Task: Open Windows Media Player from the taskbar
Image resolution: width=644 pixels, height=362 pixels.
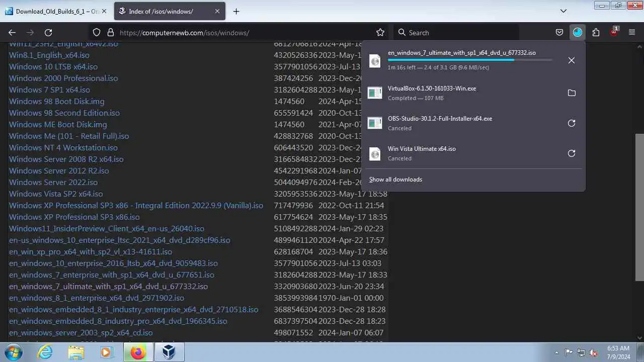Action: [x=106, y=352]
